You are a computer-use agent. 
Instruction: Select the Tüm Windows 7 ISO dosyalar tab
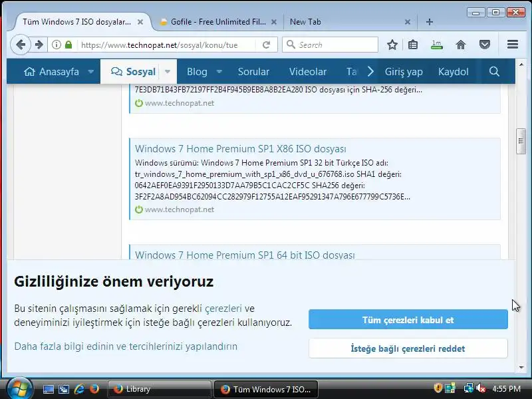(76, 22)
